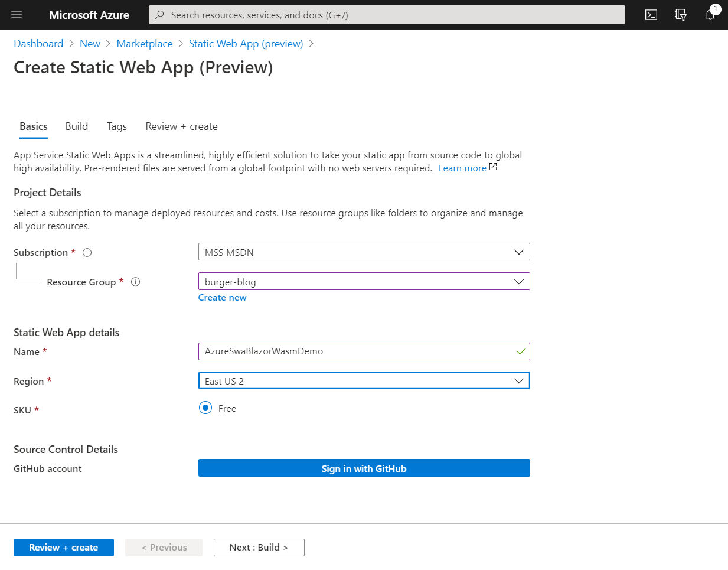Switch to the Basics tab
This screenshot has height=570, width=728.
click(x=34, y=126)
